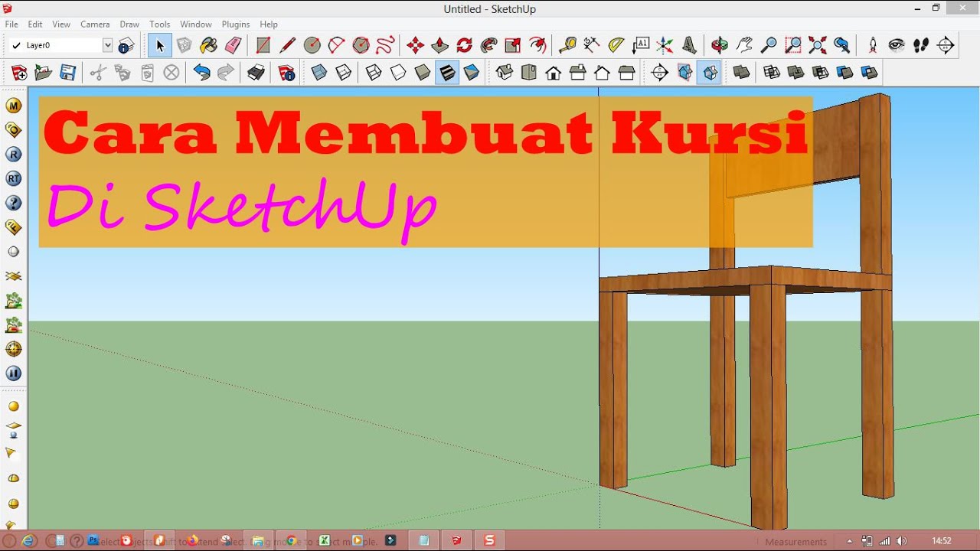The image size is (980, 551).
Task: Choose the Walk footprints tool
Action: point(921,45)
